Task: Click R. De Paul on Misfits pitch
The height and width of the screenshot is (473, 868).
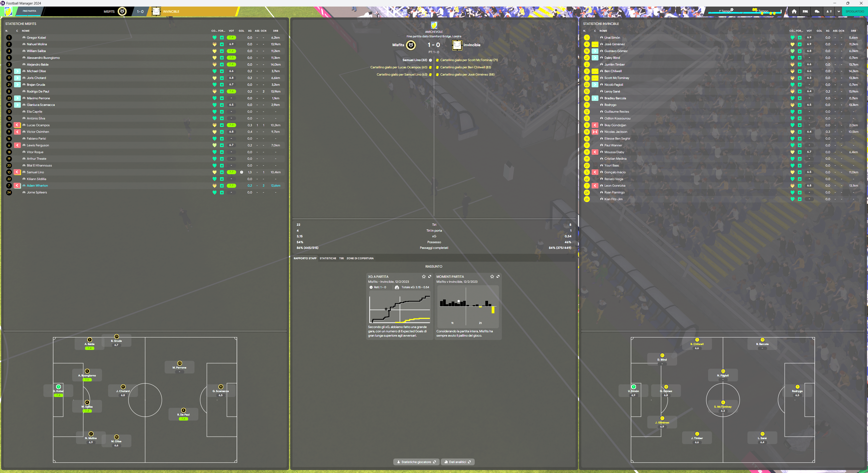Action: pyautogui.click(x=183, y=415)
